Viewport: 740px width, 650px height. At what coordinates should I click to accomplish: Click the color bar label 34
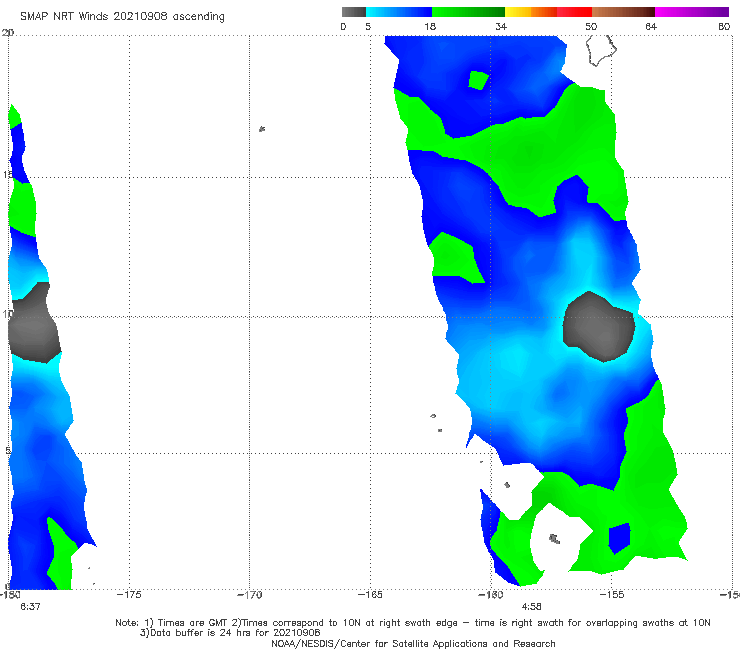[501, 26]
